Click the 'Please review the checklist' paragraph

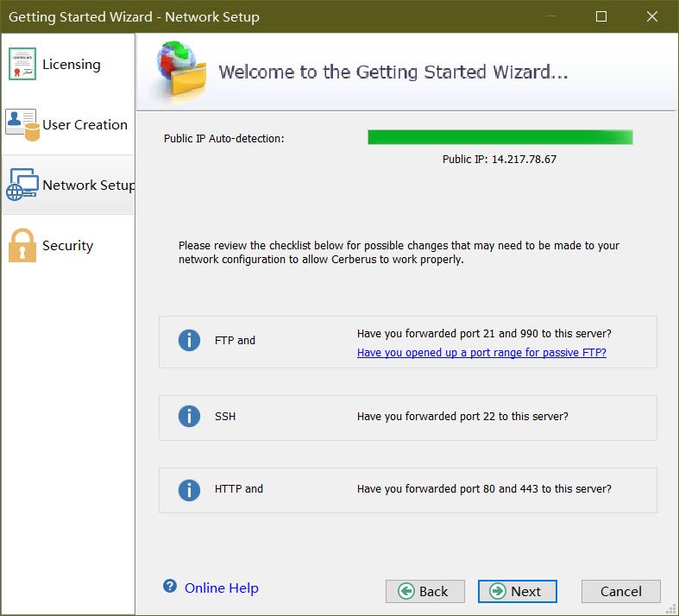click(x=399, y=253)
